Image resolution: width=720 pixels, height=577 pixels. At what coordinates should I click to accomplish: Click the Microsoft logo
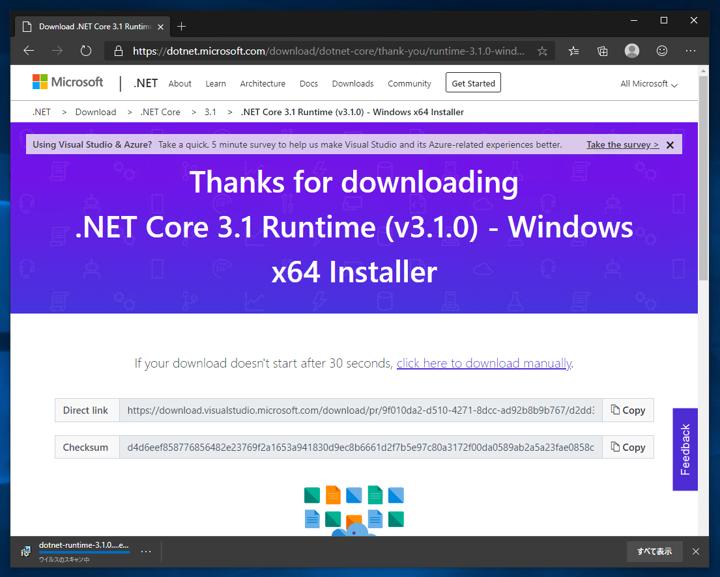68,82
